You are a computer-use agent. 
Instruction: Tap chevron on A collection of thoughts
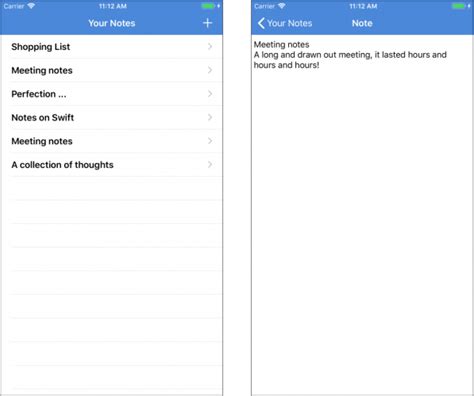click(x=210, y=165)
